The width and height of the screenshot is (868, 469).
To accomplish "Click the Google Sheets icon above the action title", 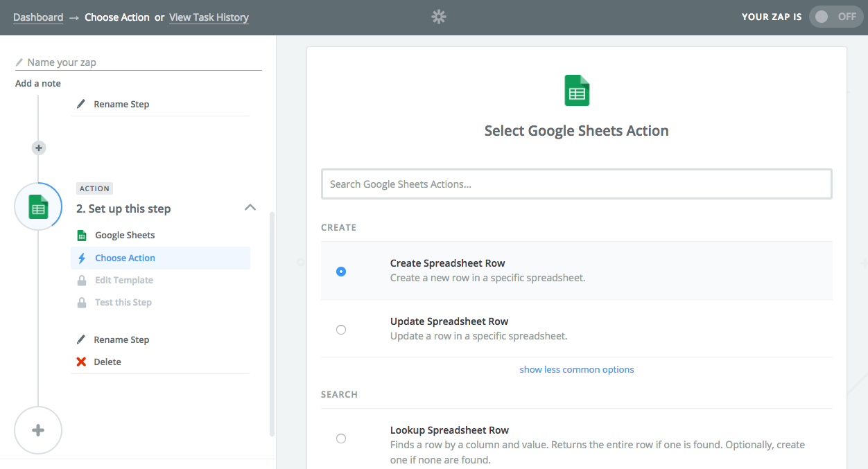I will [576, 90].
